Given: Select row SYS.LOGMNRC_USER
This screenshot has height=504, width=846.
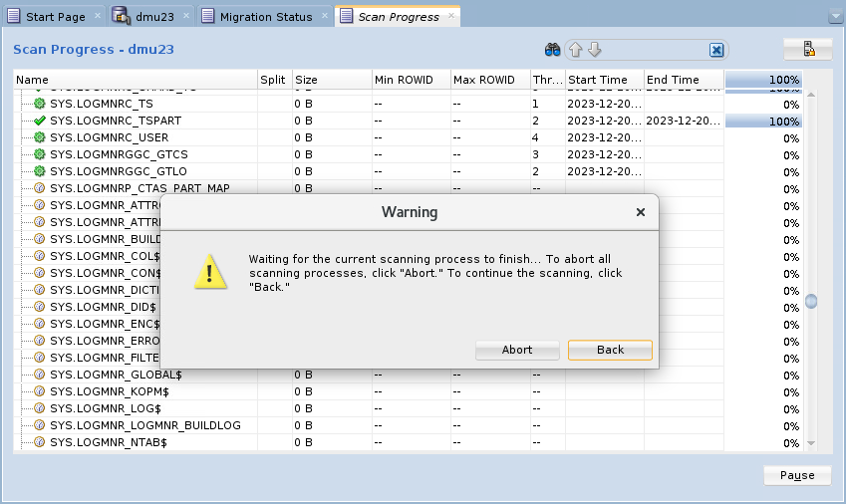Looking at the screenshot, I should click(408, 137).
